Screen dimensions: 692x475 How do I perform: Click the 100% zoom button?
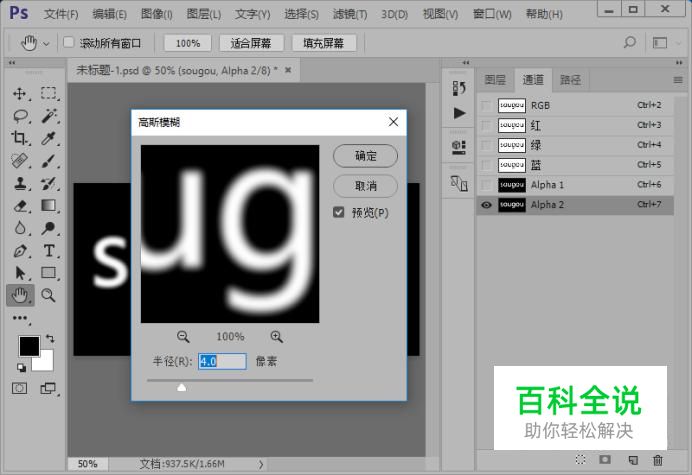[188, 43]
